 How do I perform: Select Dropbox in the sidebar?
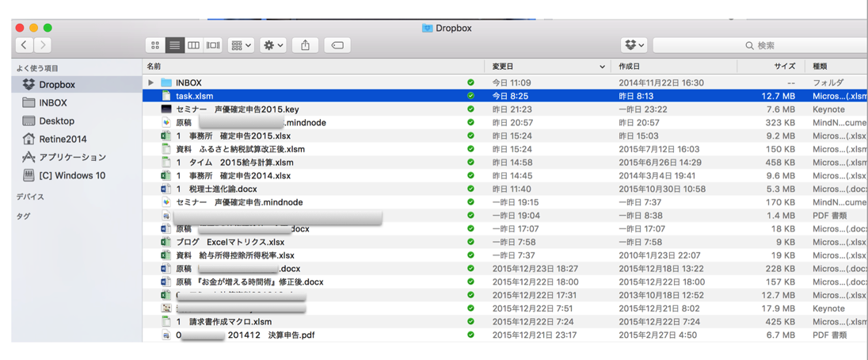(x=77, y=85)
